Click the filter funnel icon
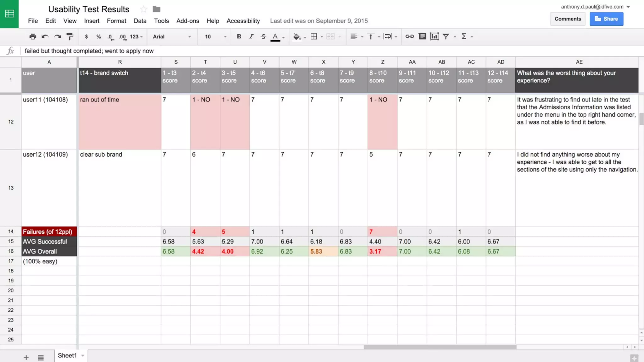The width and height of the screenshot is (644, 362). coord(446,36)
